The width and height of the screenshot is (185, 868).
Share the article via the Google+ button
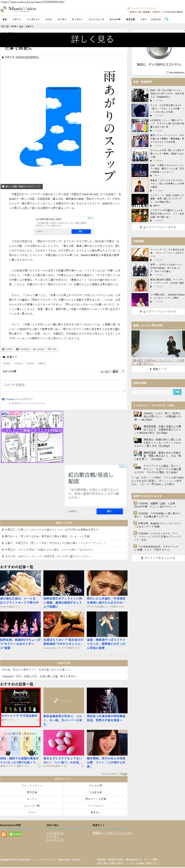click(x=39, y=349)
